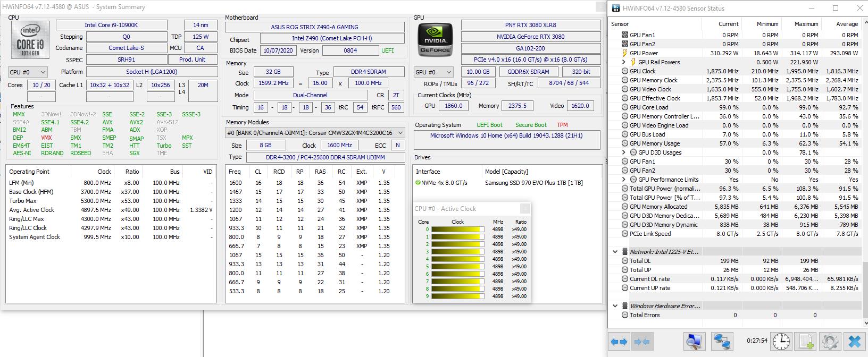
Task: Click the Minimum column header
Action: pos(762,24)
